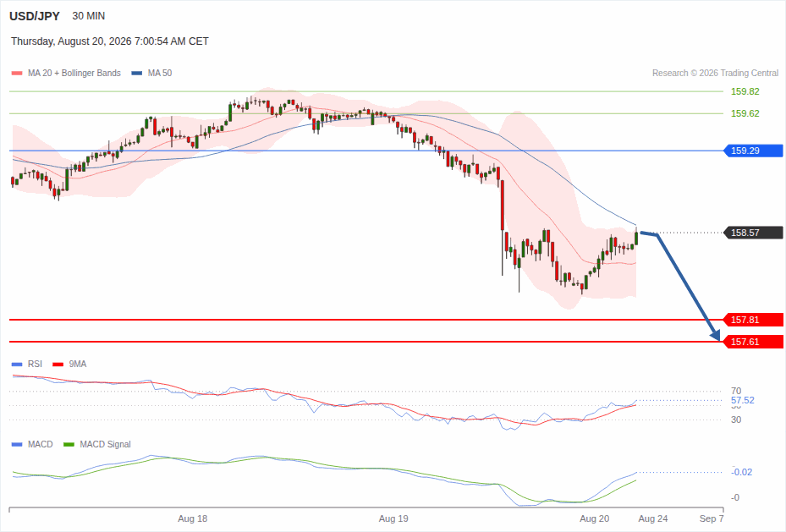Click the MA 50 legend label

160,73
